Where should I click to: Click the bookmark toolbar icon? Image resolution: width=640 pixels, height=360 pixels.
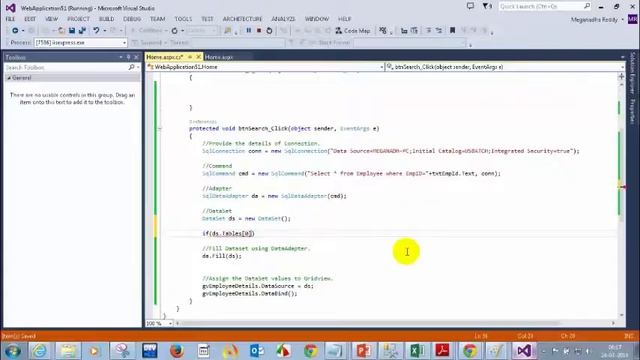pos(452,31)
